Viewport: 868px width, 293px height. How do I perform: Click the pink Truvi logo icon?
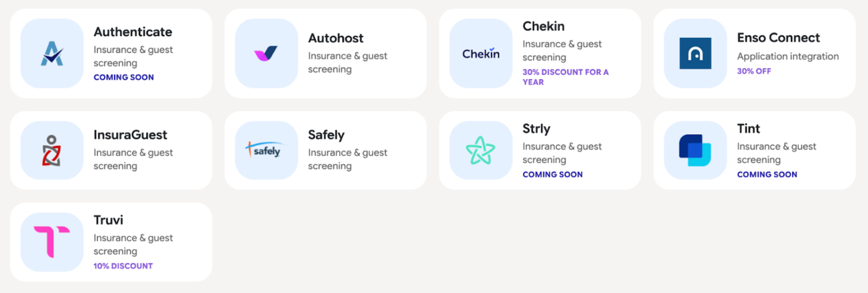tap(52, 241)
